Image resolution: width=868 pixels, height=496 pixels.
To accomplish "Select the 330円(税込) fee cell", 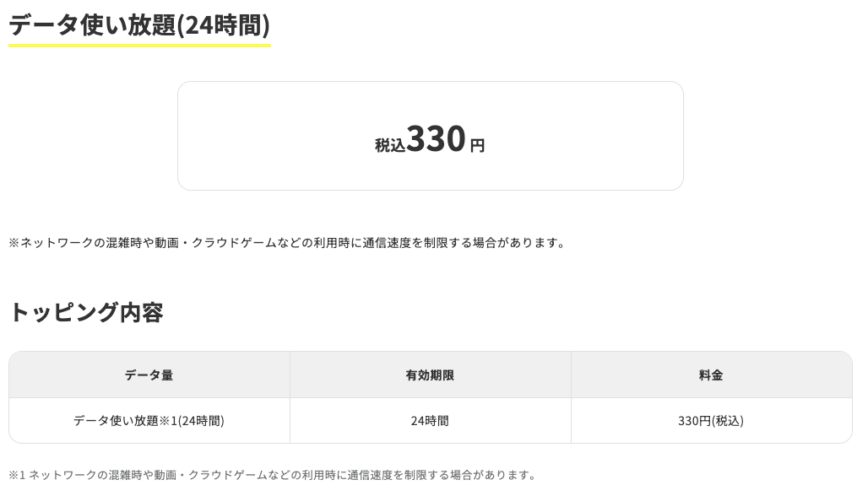I will [711, 421].
